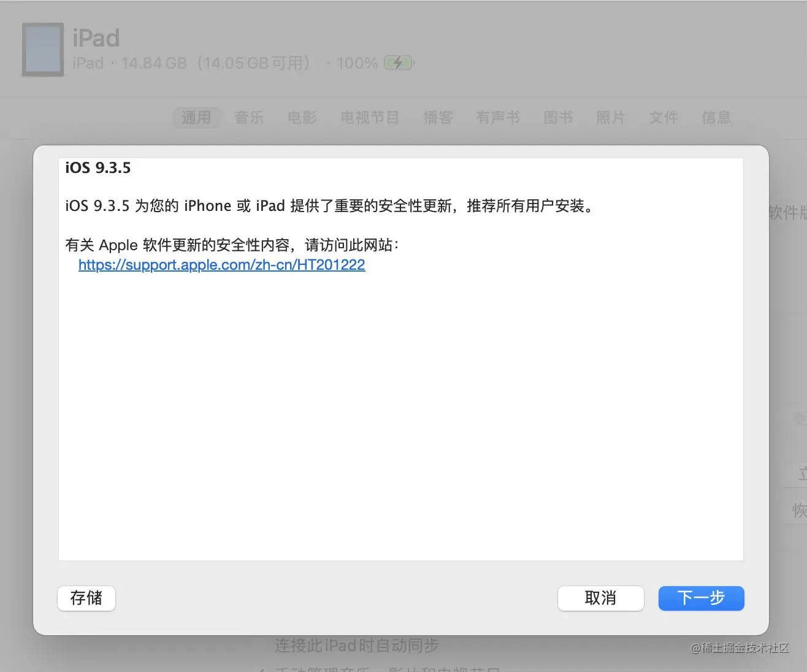This screenshot has width=807, height=672.
Task: Click the iPad device name title
Action: point(96,38)
